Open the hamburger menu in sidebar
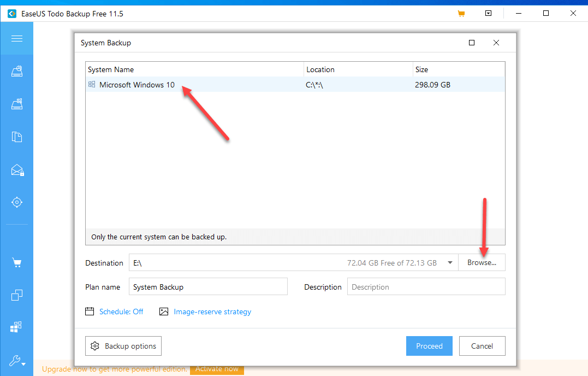The height and width of the screenshot is (376, 588). click(x=17, y=38)
